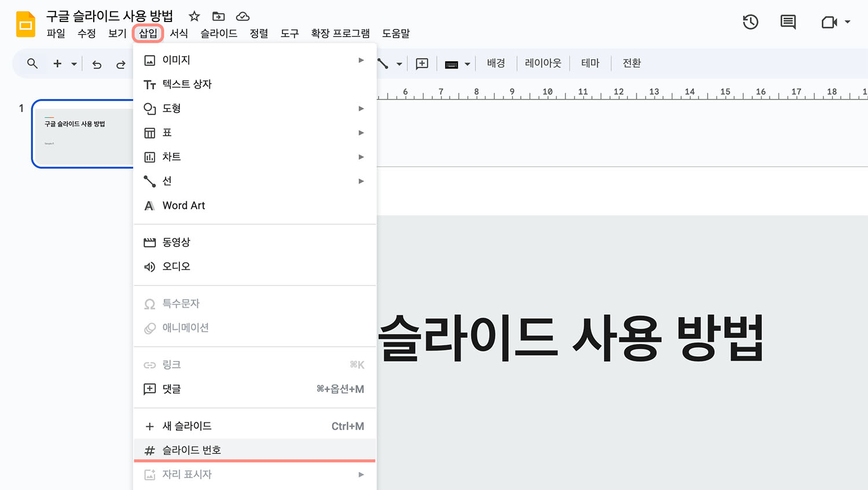This screenshot has height=490, width=868.
Task: Expand the 이미지 submenu arrow
Action: tap(361, 60)
